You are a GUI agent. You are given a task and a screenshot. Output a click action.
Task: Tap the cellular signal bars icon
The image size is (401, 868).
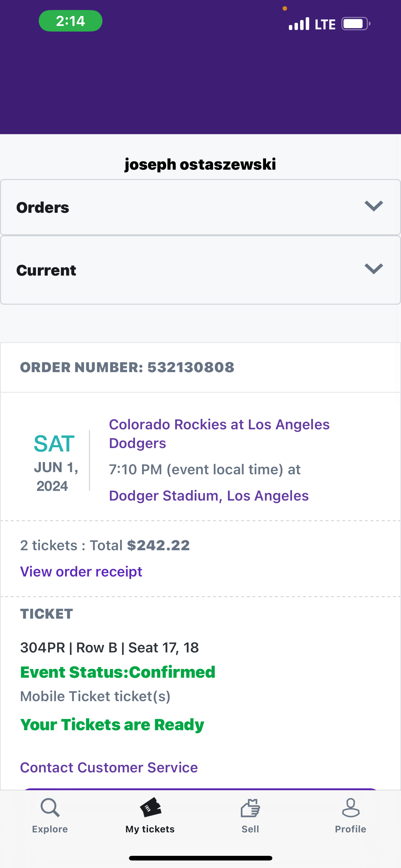(299, 24)
